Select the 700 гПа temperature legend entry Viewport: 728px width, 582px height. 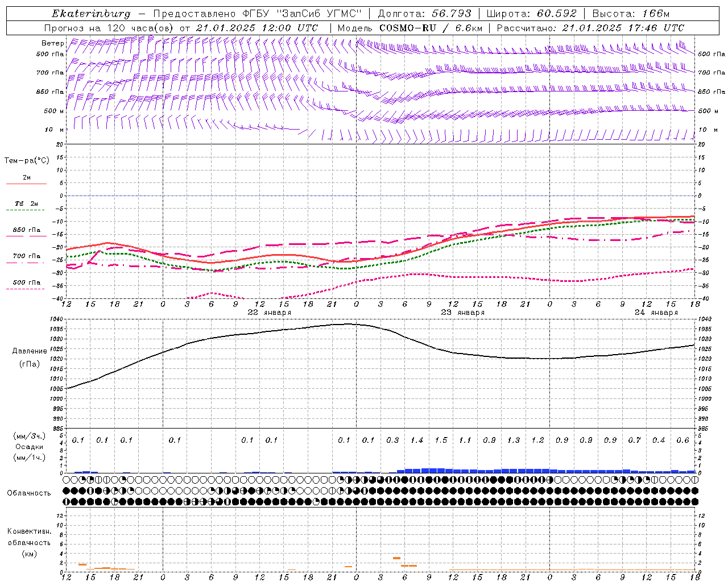(x=27, y=256)
